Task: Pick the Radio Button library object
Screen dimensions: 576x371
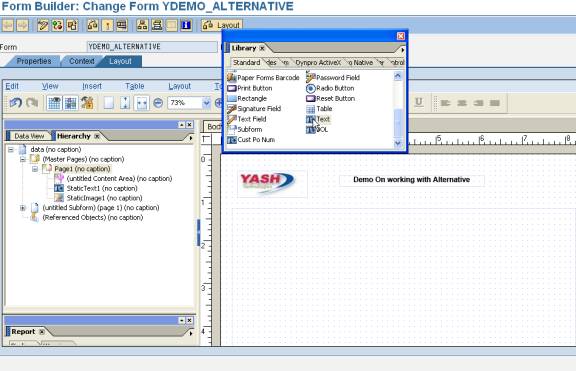Action: (330, 88)
